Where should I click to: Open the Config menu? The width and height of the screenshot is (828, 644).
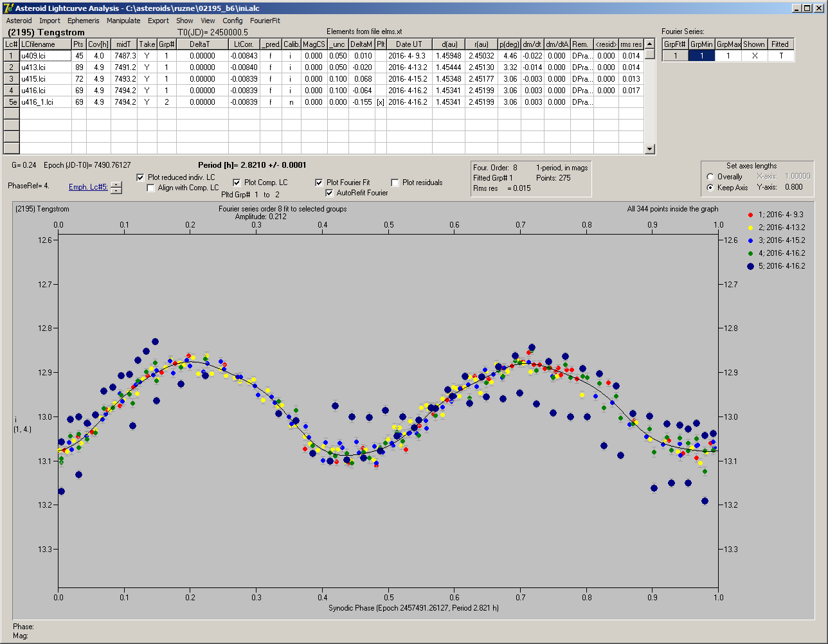tap(233, 21)
